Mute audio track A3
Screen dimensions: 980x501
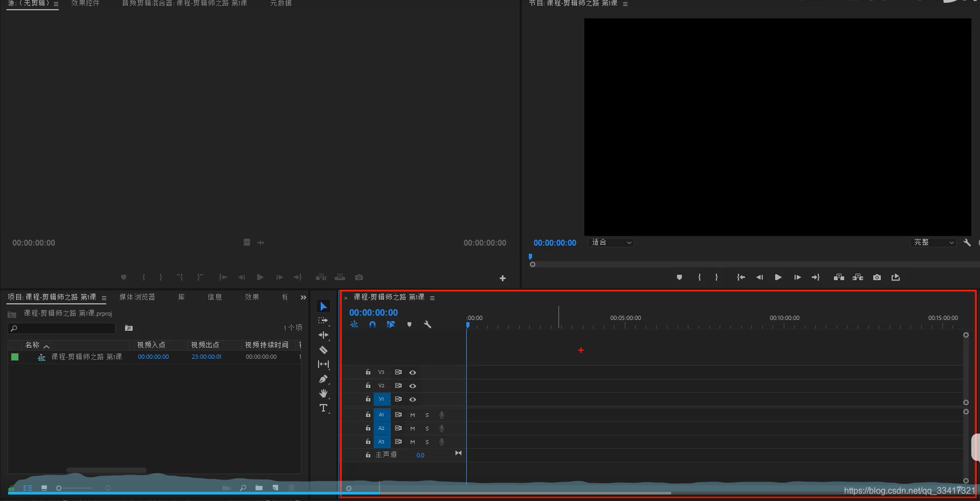coord(412,442)
